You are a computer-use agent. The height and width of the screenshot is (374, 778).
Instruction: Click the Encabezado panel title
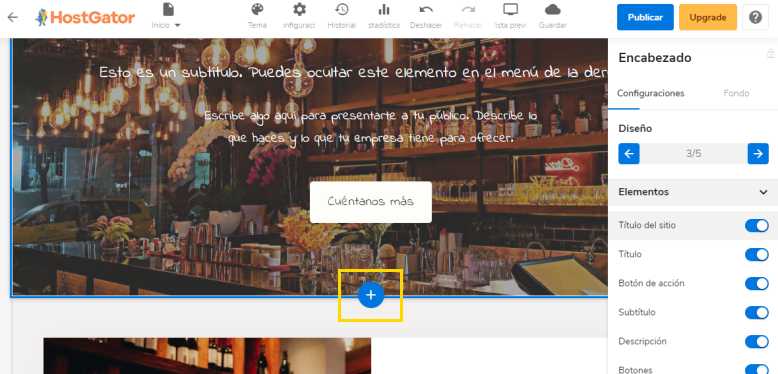654,58
